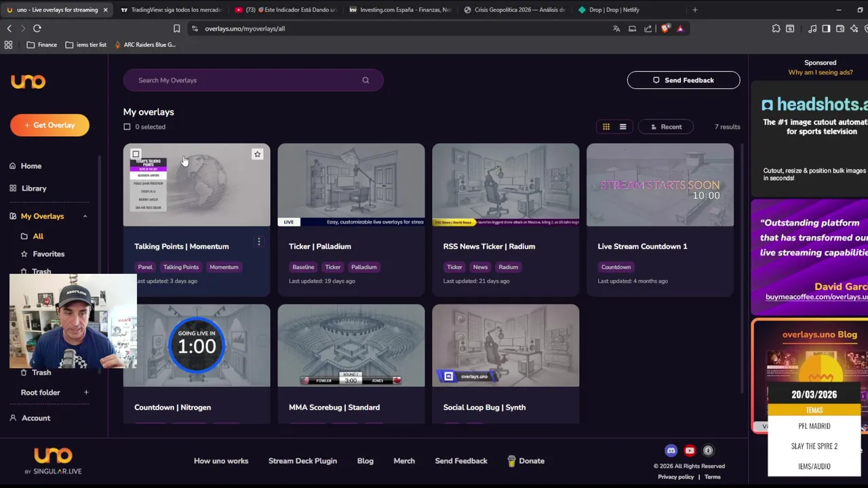
Task: Open the Social Loop Bug | Synth thumbnail
Action: point(506,346)
